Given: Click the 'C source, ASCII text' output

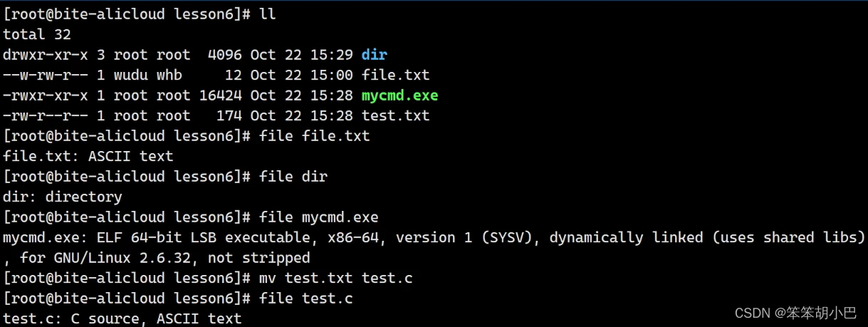Looking at the screenshot, I should click(x=156, y=318).
